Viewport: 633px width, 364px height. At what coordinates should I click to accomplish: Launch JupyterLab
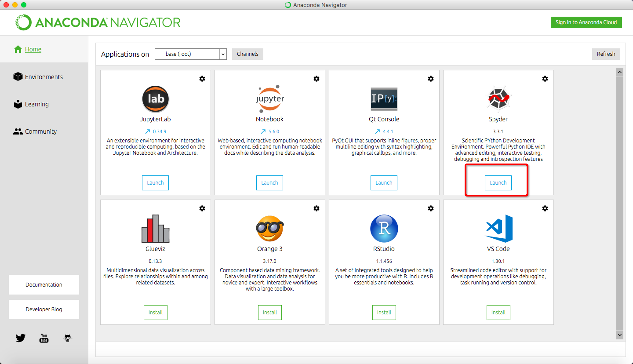pyautogui.click(x=155, y=183)
